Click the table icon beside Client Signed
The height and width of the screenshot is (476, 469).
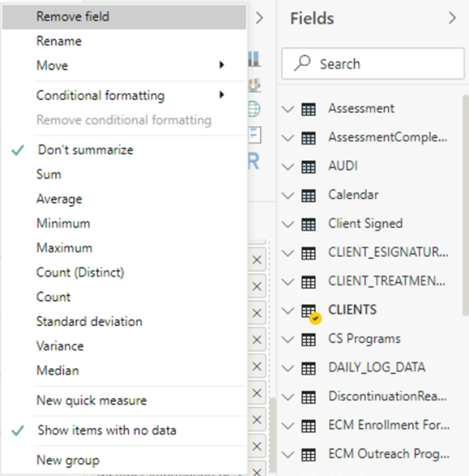pos(309,224)
